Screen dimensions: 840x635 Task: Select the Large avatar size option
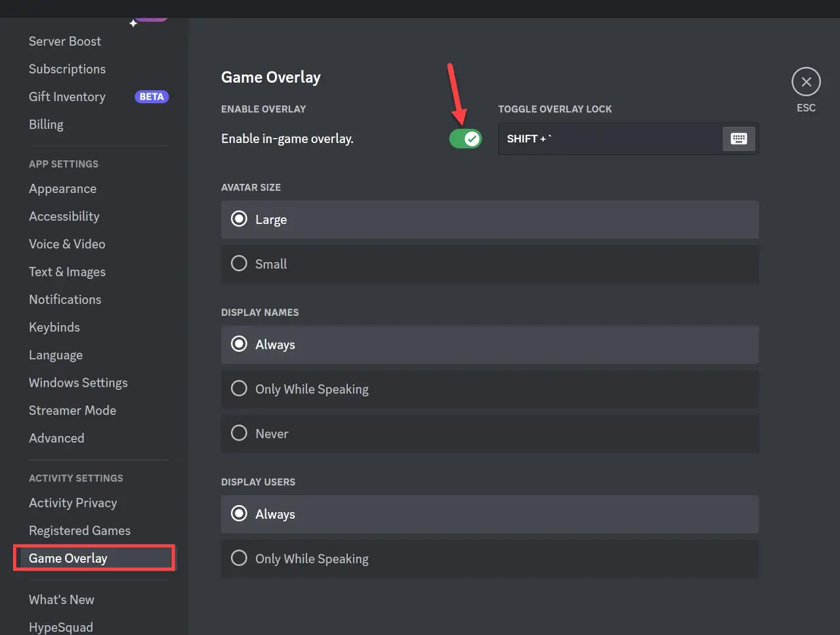pyautogui.click(x=490, y=219)
